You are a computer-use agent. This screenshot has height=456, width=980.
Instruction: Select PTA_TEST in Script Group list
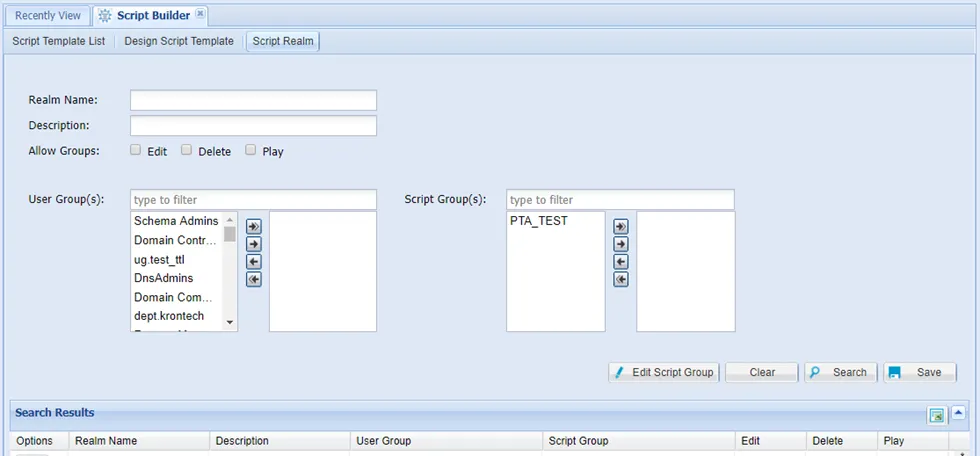click(x=555, y=221)
